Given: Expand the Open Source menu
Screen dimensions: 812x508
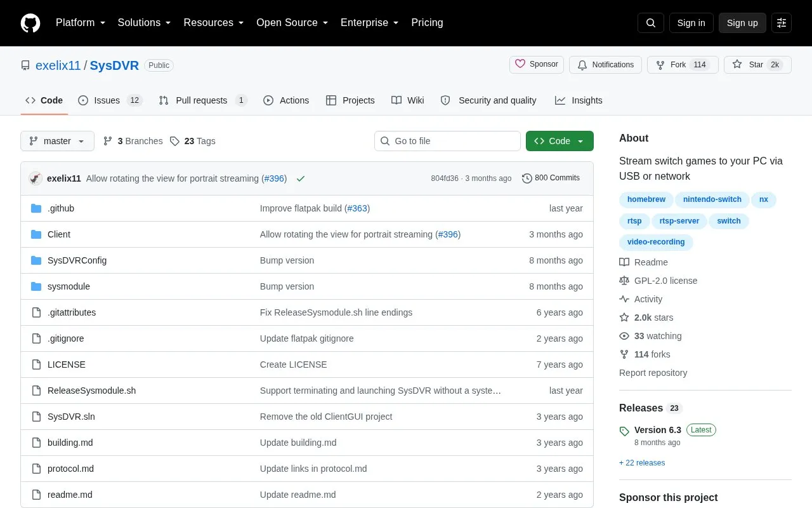Looking at the screenshot, I should tap(292, 23).
